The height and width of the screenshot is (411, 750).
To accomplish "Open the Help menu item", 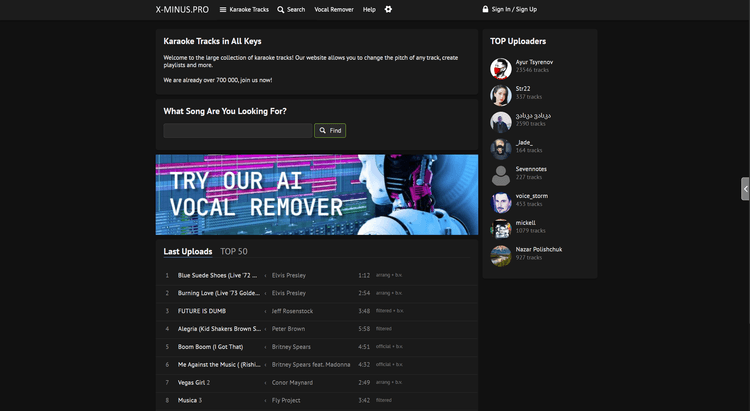I will 369,9.
